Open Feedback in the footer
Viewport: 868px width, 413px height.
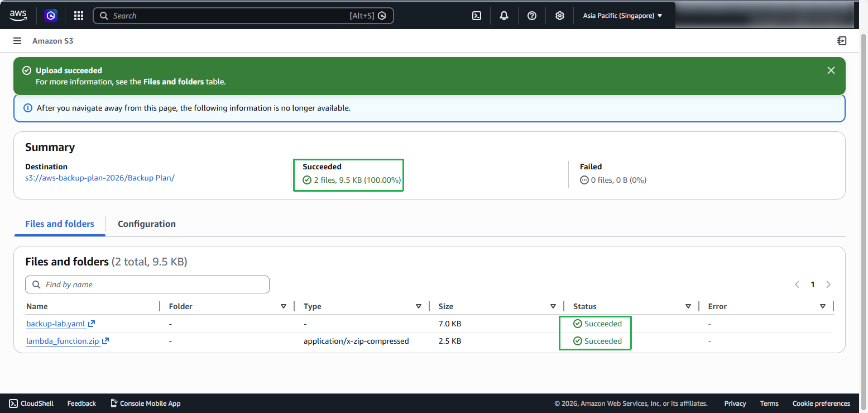click(x=81, y=403)
